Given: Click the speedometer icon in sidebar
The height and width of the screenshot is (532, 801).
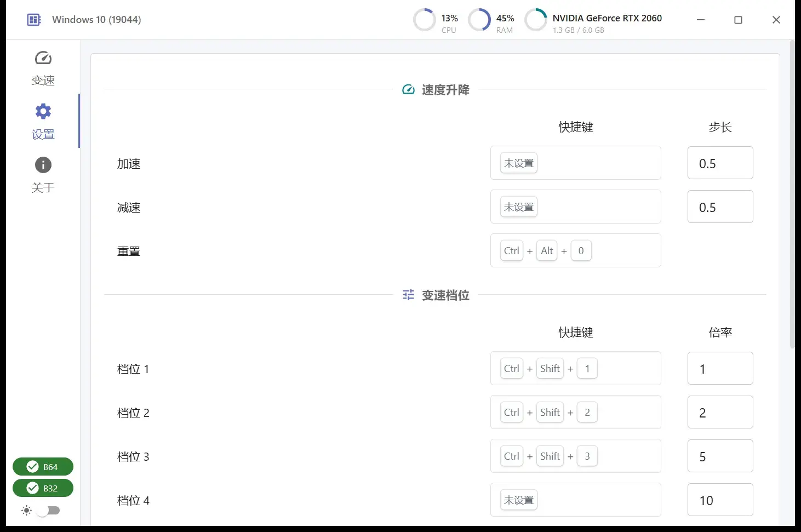Looking at the screenshot, I should tap(43, 58).
